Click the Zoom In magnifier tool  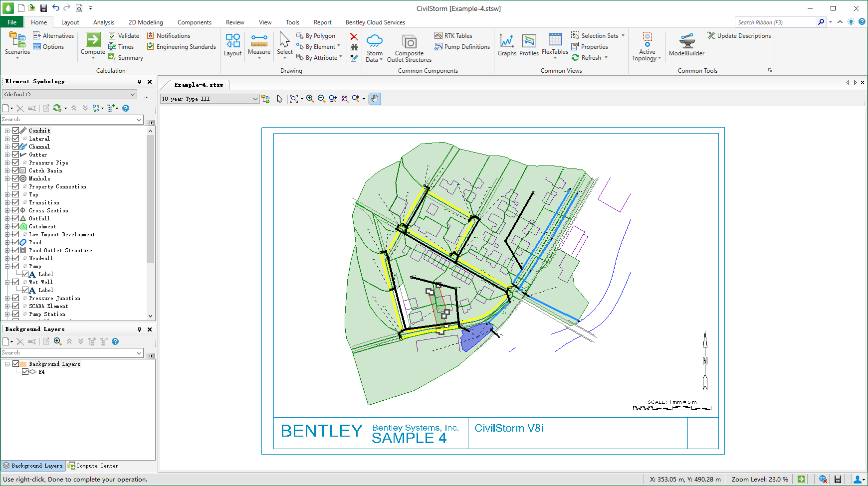pos(310,98)
